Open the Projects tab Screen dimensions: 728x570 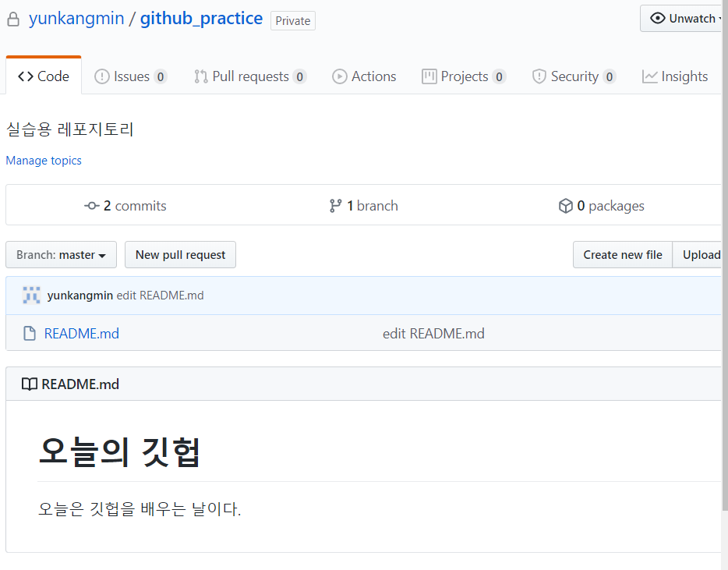pyautogui.click(x=464, y=76)
